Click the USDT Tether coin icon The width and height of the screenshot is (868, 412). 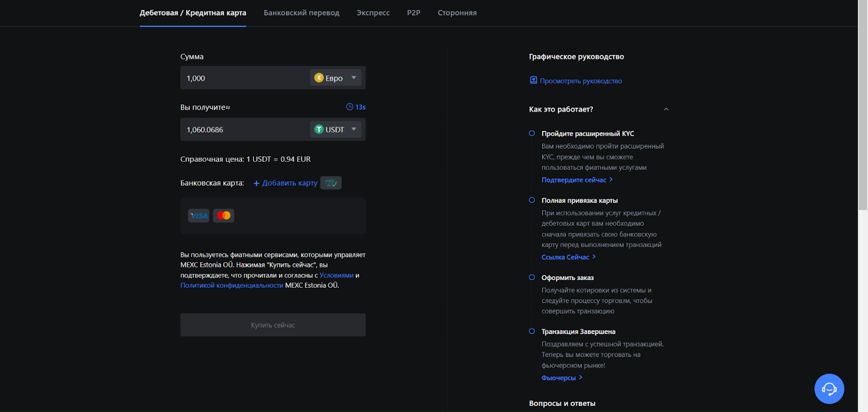pos(319,129)
